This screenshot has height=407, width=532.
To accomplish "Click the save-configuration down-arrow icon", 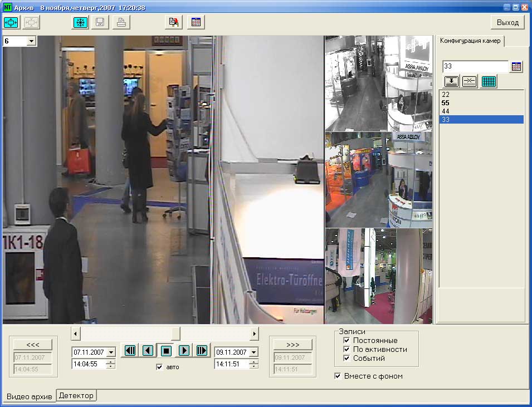I will point(451,81).
